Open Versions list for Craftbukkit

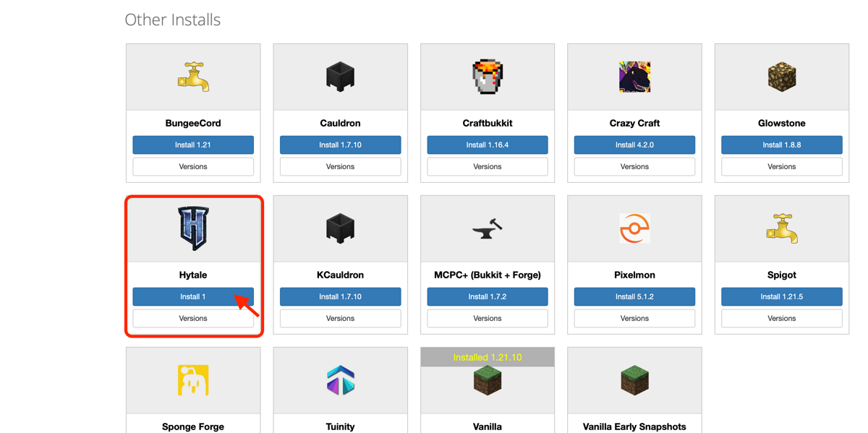click(x=487, y=166)
